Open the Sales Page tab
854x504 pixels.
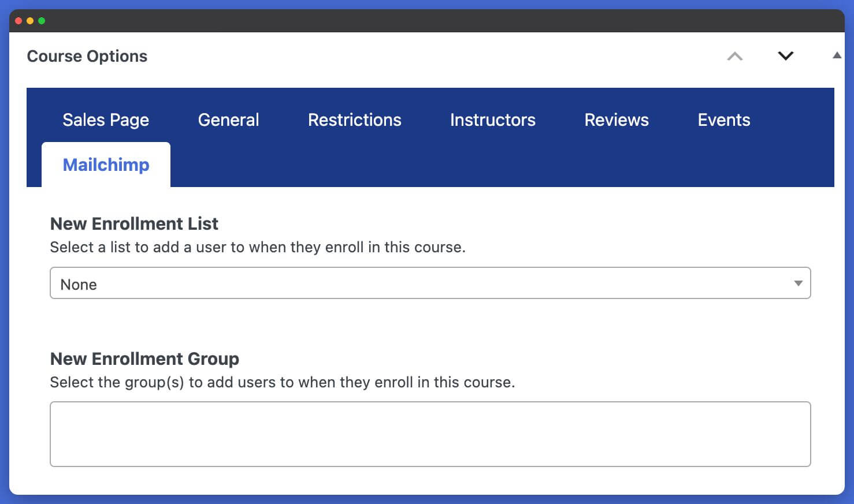point(106,120)
